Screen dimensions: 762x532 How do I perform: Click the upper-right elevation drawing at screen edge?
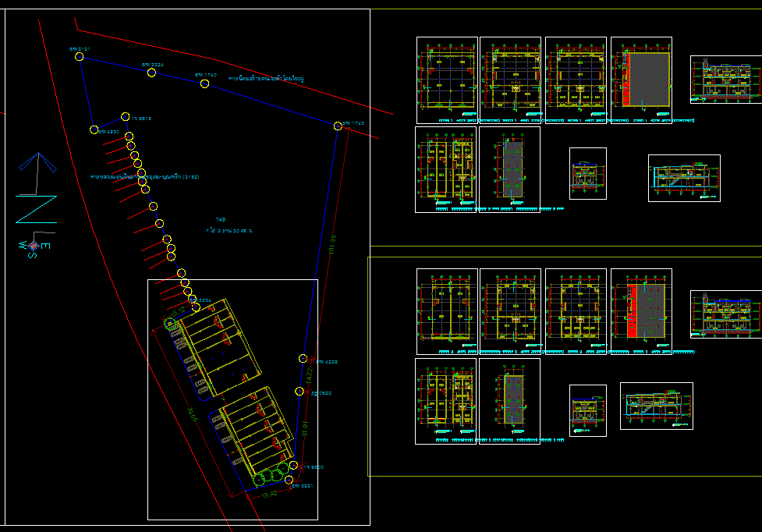(725, 80)
